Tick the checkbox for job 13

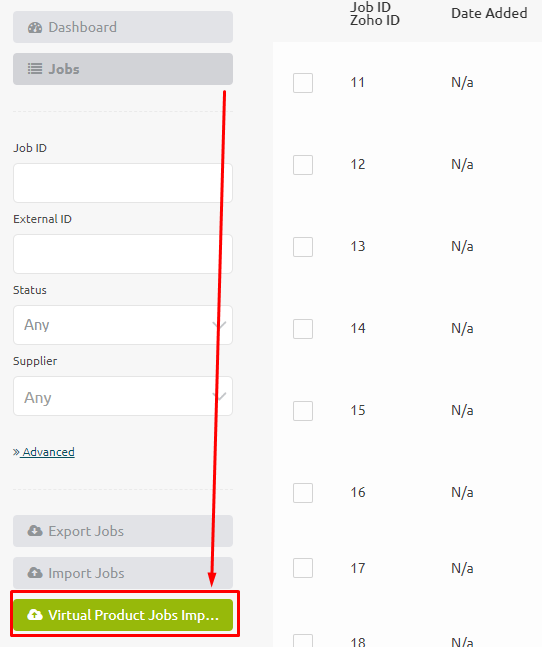coord(303,247)
